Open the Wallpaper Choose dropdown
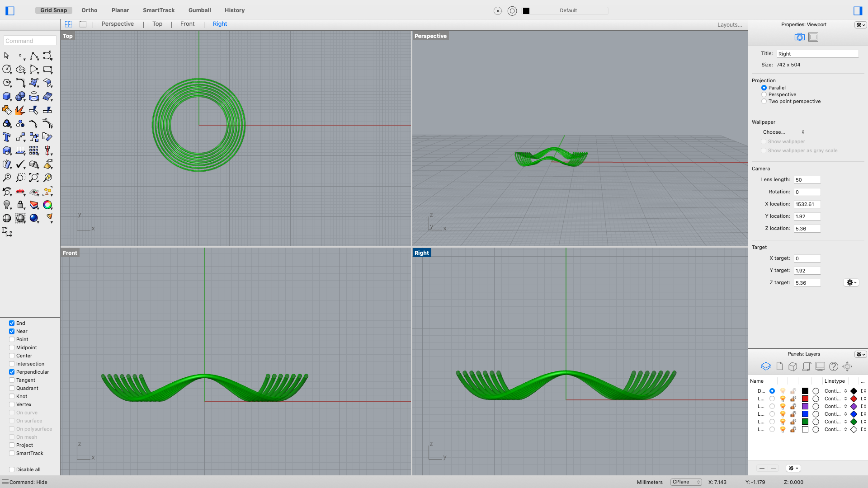The width and height of the screenshot is (868, 488). pos(783,132)
